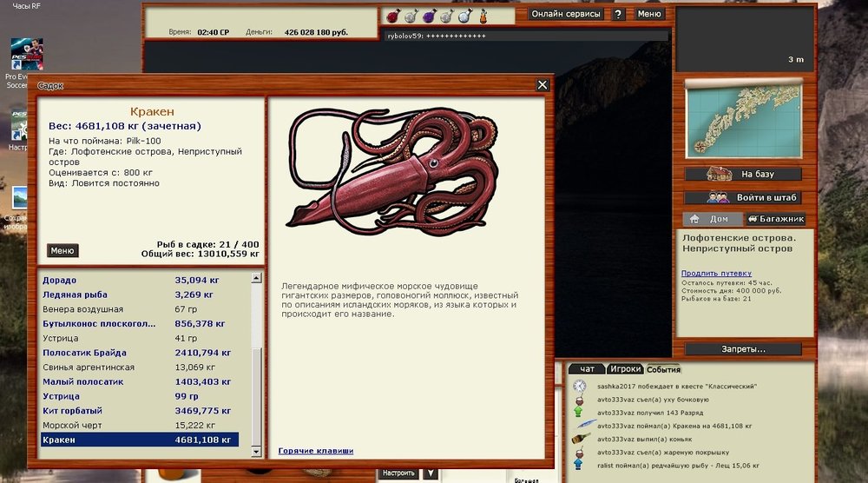Click the red potion flask icon

[392, 15]
